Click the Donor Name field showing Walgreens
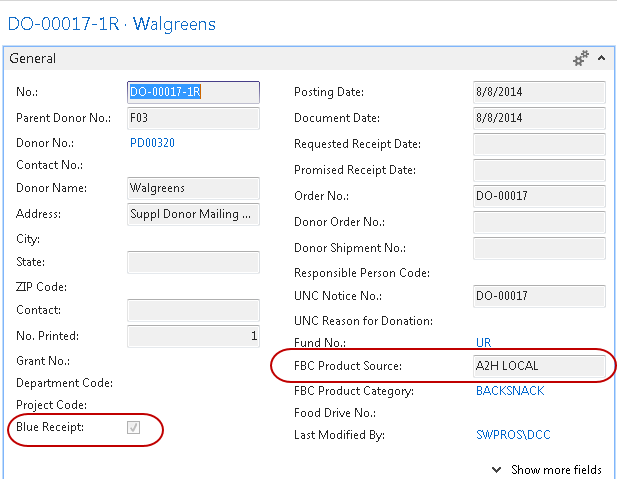Screen dimensions: 617x479 pyautogui.click(x=193, y=188)
